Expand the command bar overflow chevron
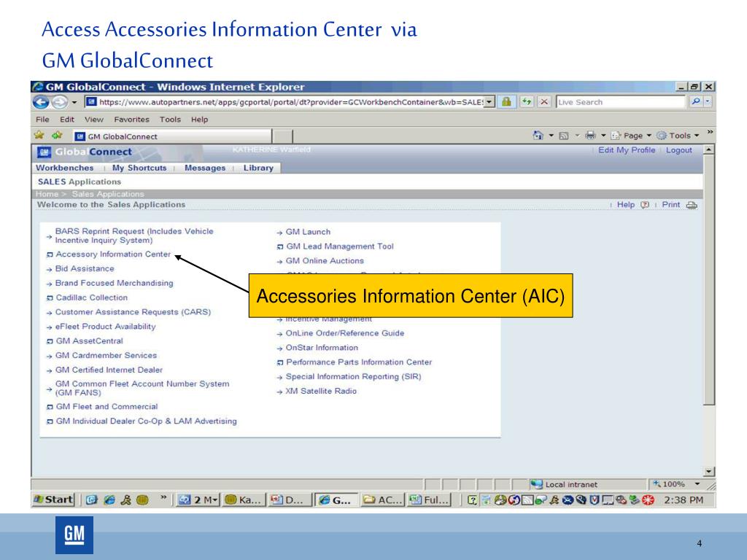The height and width of the screenshot is (560, 747). click(x=710, y=133)
